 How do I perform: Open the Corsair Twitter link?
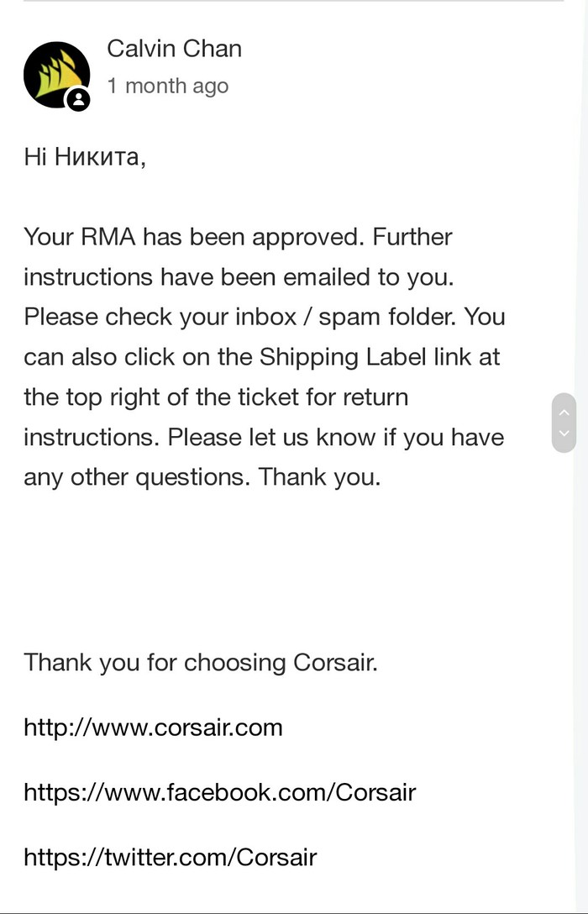170,857
